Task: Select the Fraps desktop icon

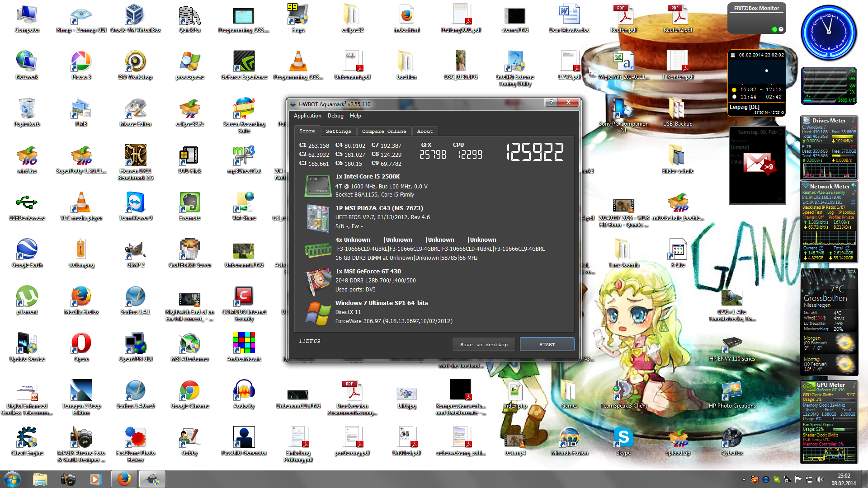Action: point(298,19)
